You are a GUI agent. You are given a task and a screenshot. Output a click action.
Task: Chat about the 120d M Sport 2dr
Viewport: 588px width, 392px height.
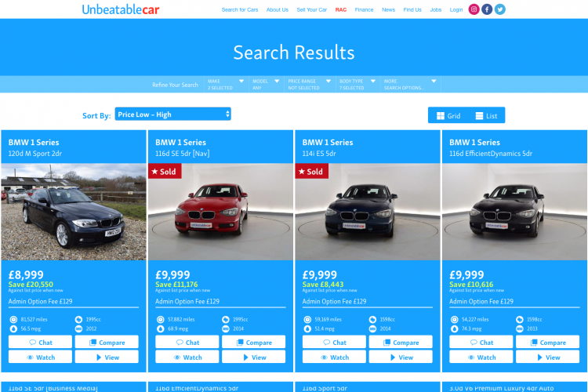[x=40, y=342]
